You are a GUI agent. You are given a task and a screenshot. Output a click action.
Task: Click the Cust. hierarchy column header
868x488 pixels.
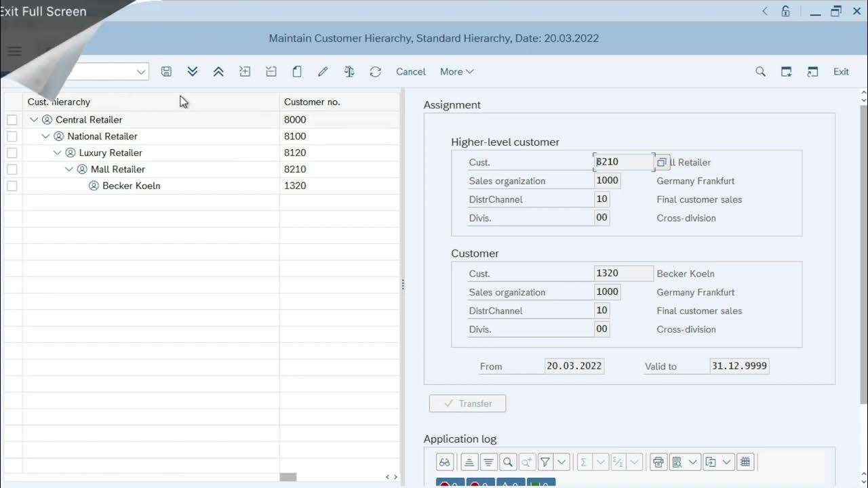coord(151,102)
